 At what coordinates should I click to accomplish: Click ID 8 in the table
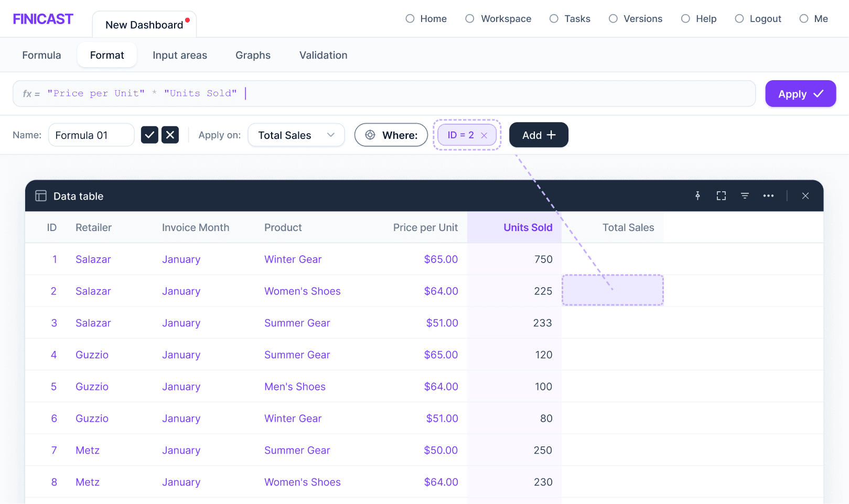click(54, 483)
